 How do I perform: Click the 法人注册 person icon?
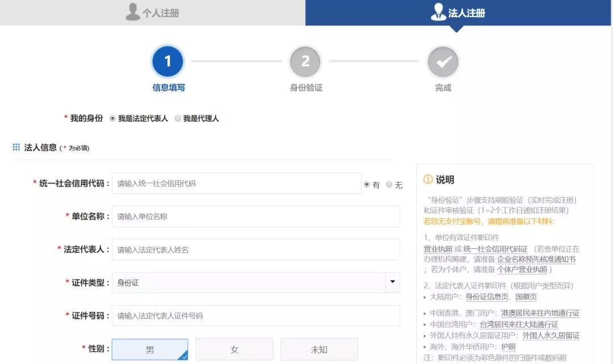pyautogui.click(x=438, y=12)
